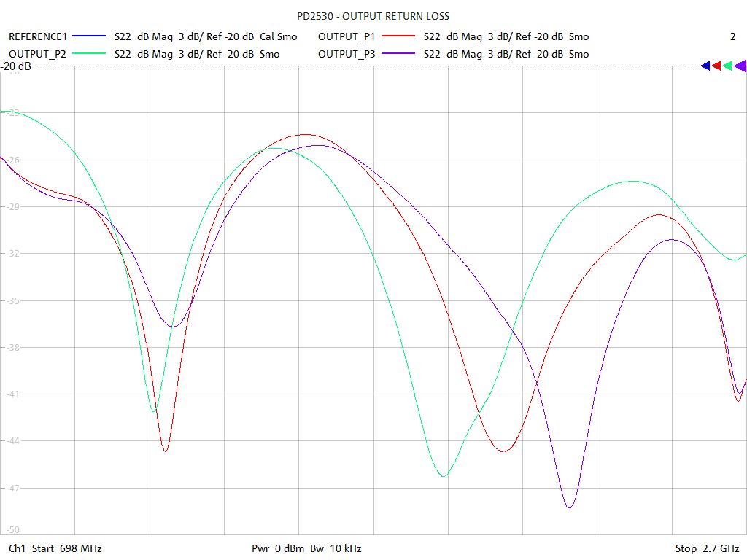Select the REFERENCE1 trace label
Viewport: 747px width, 560px height.
click(38, 36)
